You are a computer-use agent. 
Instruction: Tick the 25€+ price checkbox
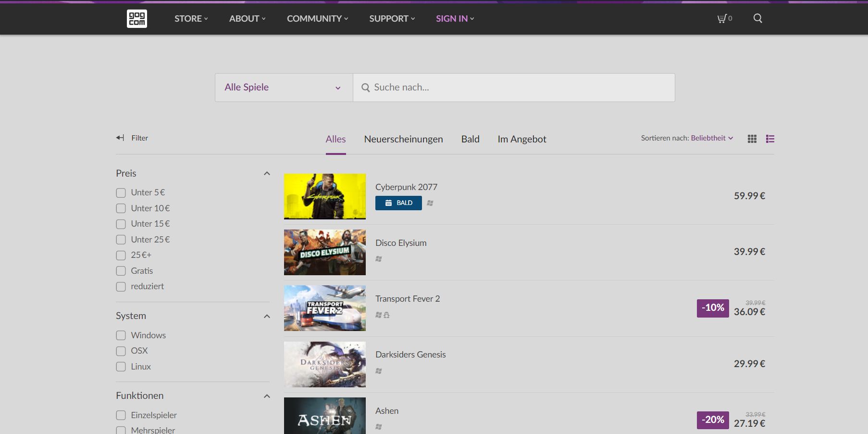tap(121, 255)
